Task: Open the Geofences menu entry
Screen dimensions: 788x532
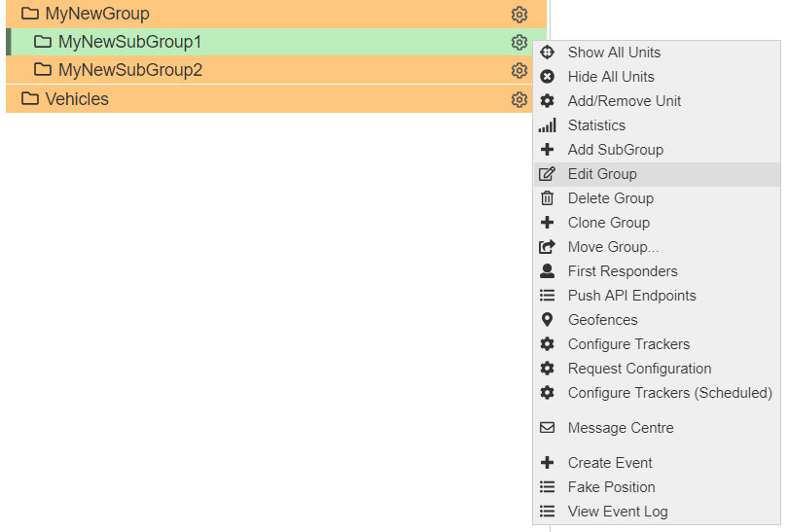Action: [x=657, y=320]
